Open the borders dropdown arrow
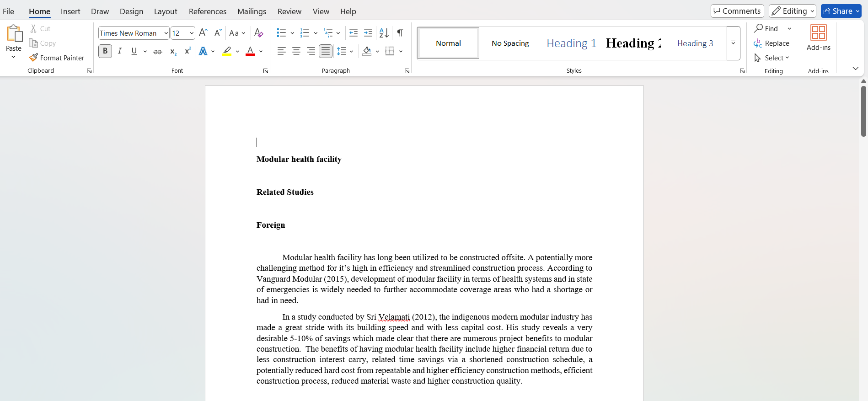Screen dimensions: 868x401 pos(401,51)
